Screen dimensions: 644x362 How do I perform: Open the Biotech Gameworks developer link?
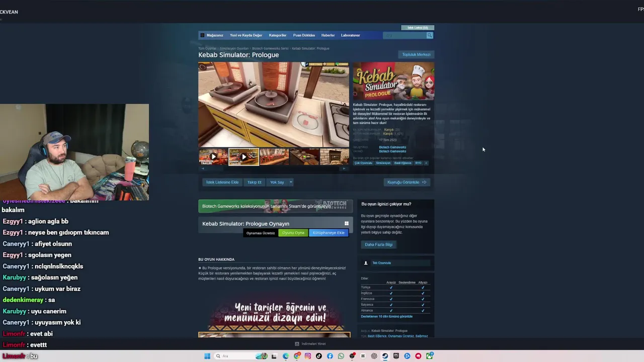392,147
